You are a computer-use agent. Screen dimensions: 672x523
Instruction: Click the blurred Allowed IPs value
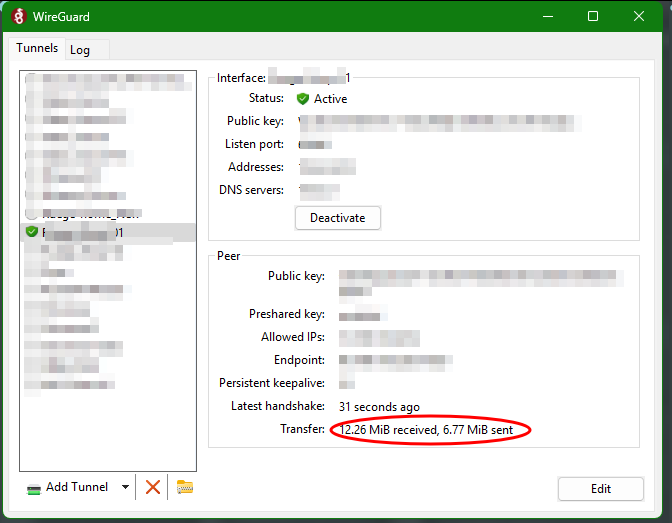379,337
